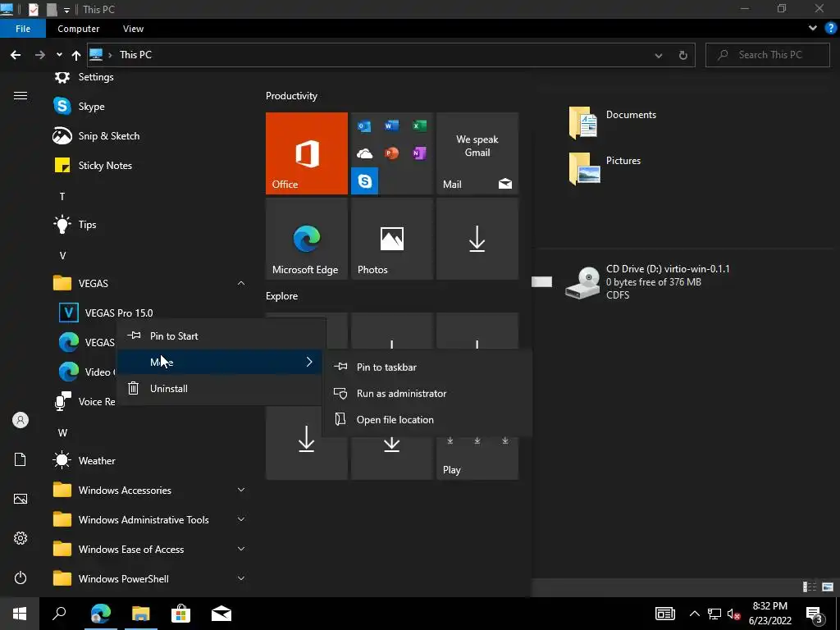The image size is (840, 630).
Task: Open the Excel small tile
Action: (x=419, y=126)
